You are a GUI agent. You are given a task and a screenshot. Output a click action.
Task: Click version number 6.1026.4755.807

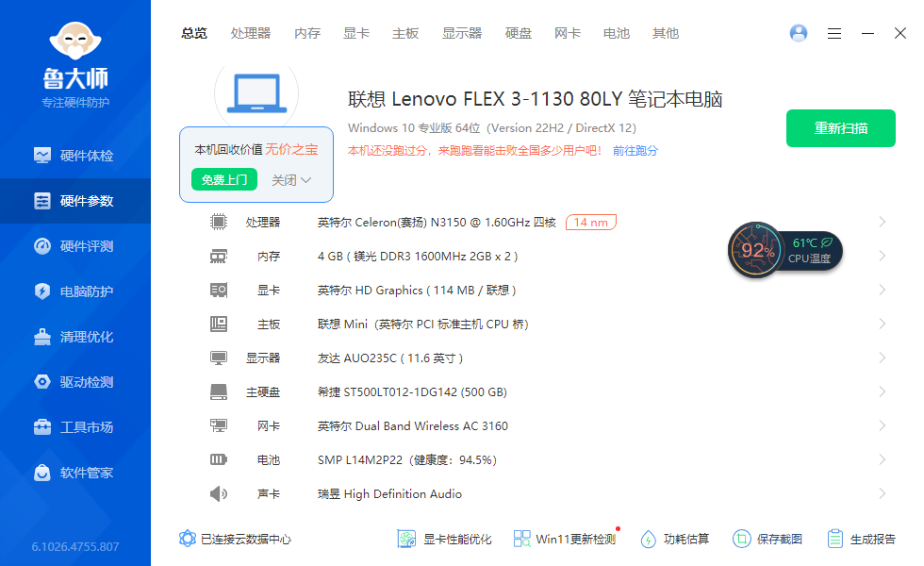point(75,546)
